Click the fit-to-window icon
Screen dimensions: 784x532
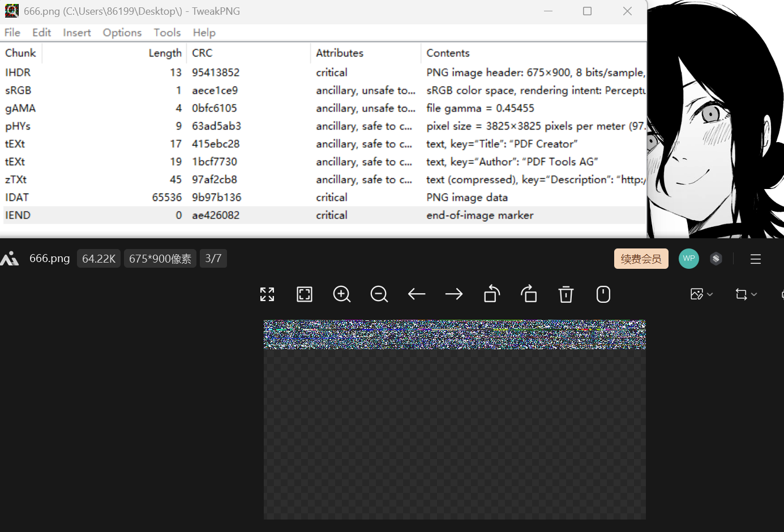point(305,294)
